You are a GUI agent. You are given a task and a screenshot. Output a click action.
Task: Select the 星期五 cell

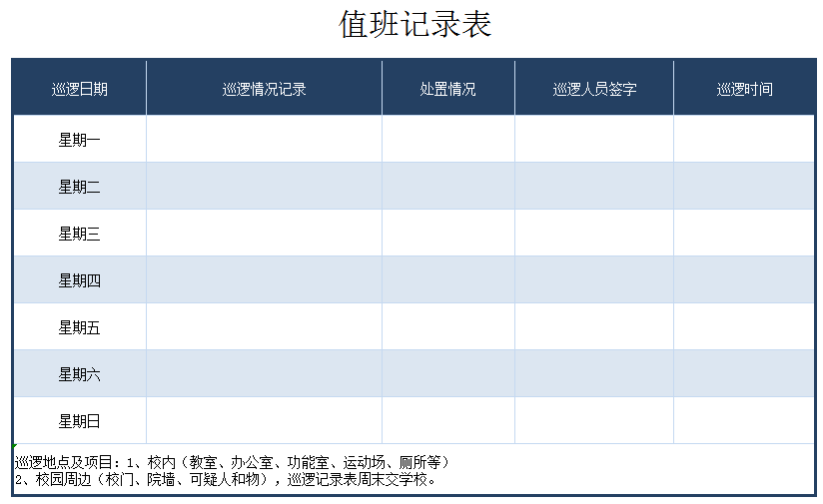pos(80,327)
